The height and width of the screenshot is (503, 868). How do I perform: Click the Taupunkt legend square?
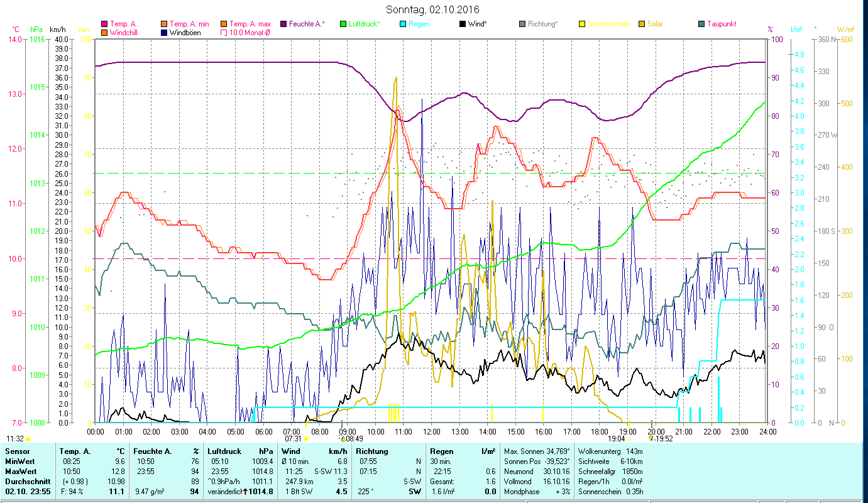(x=701, y=25)
